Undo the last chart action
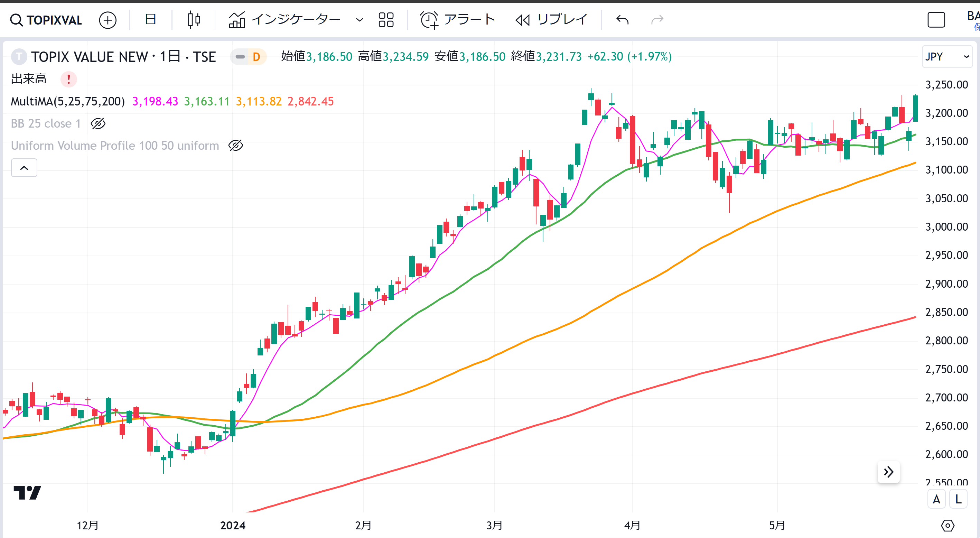Viewport: 980px width, 538px height. pyautogui.click(x=622, y=19)
